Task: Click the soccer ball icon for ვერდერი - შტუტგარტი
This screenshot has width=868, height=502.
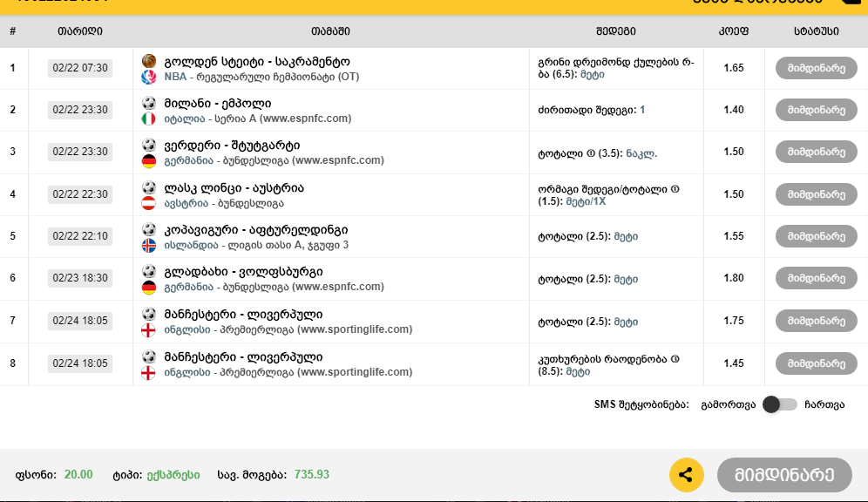Action: pos(148,145)
